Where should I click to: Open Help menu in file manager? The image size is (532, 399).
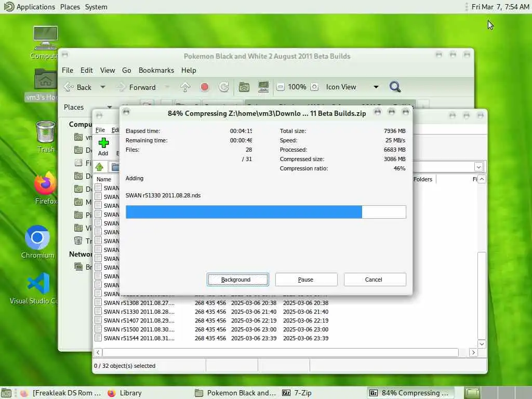189,70
